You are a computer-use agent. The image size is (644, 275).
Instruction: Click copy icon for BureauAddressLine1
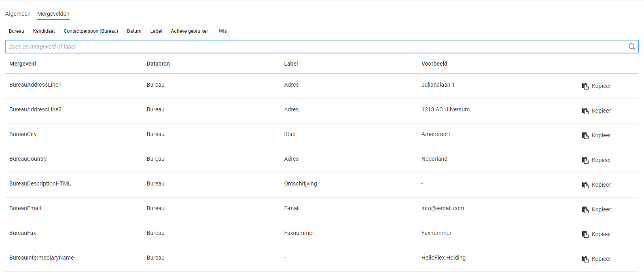click(x=585, y=86)
